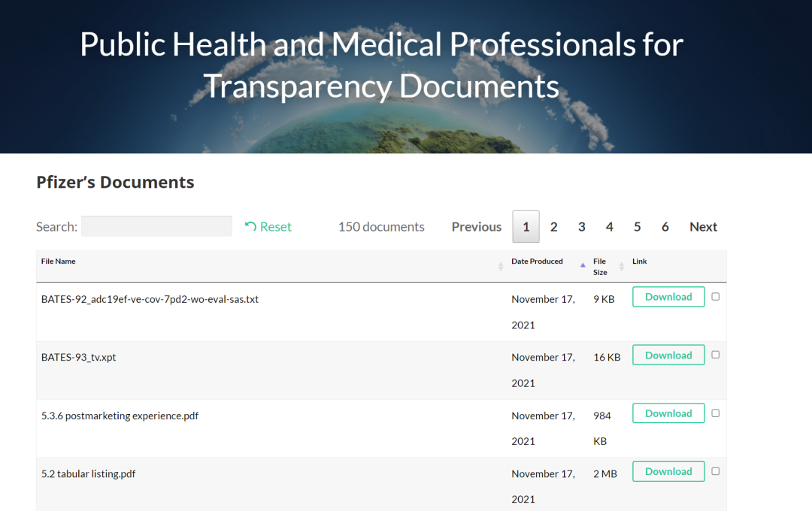Download 5.2 tabular listing.pdf
Screen dimensions: 812x511
(x=668, y=471)
